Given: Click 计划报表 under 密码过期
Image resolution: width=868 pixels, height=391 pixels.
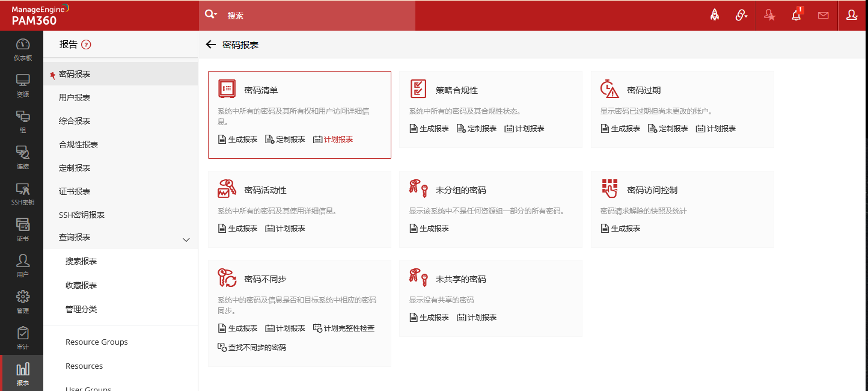Looking at the screenshot, I should coord(716,128).
